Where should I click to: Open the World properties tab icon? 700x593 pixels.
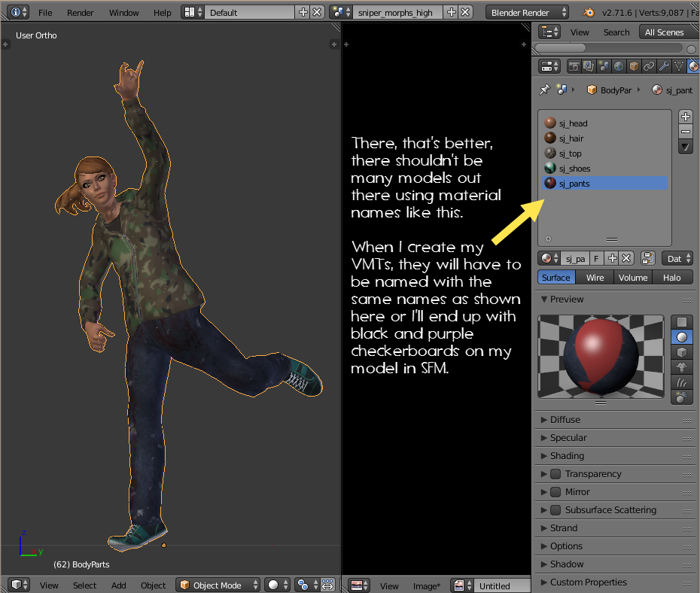click(619, 66)
